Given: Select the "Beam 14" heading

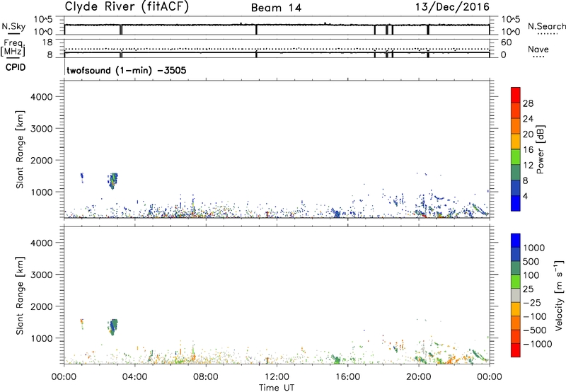Looking at the screenshot, I should coord(276,8).
